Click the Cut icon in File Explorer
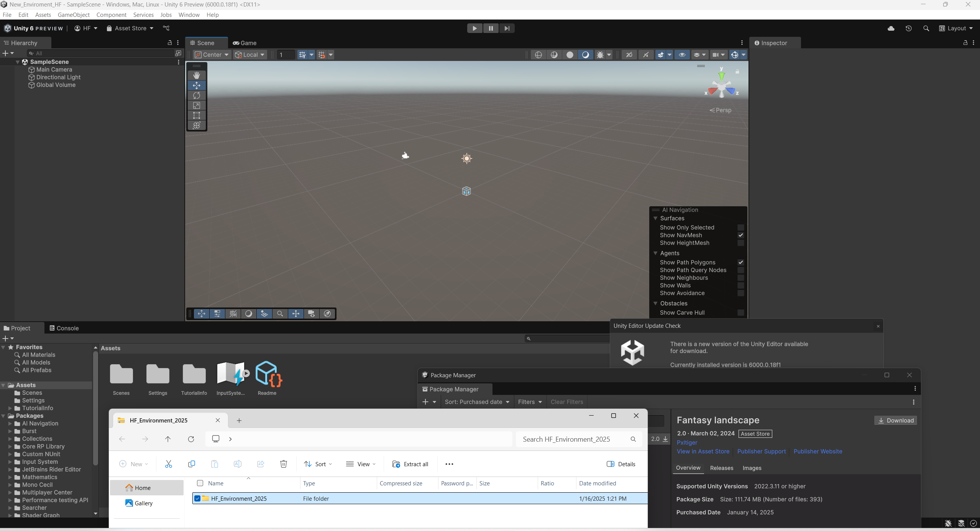Viewport: 980px width, 531px height. (169, 464)
